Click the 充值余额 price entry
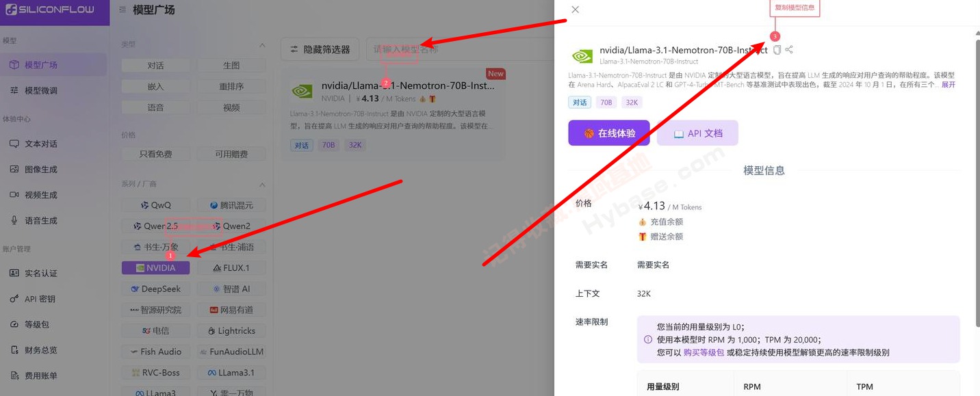 click(x=660, y=222)
